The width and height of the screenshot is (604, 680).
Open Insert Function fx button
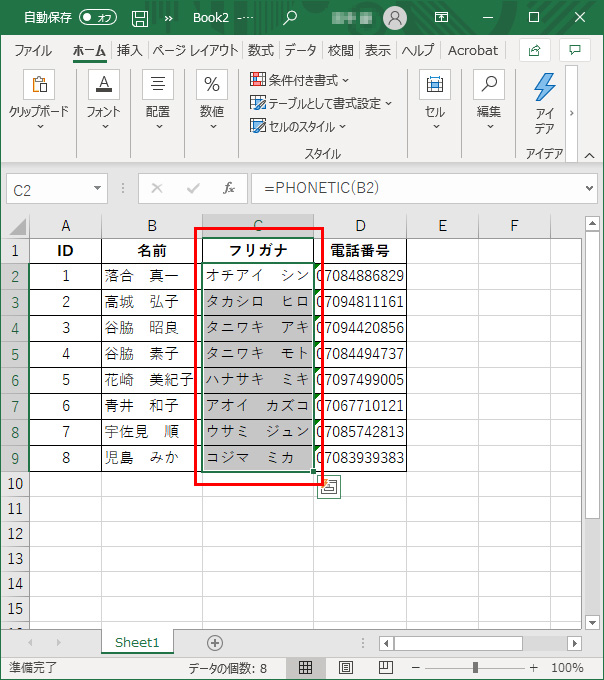(229, 188)
